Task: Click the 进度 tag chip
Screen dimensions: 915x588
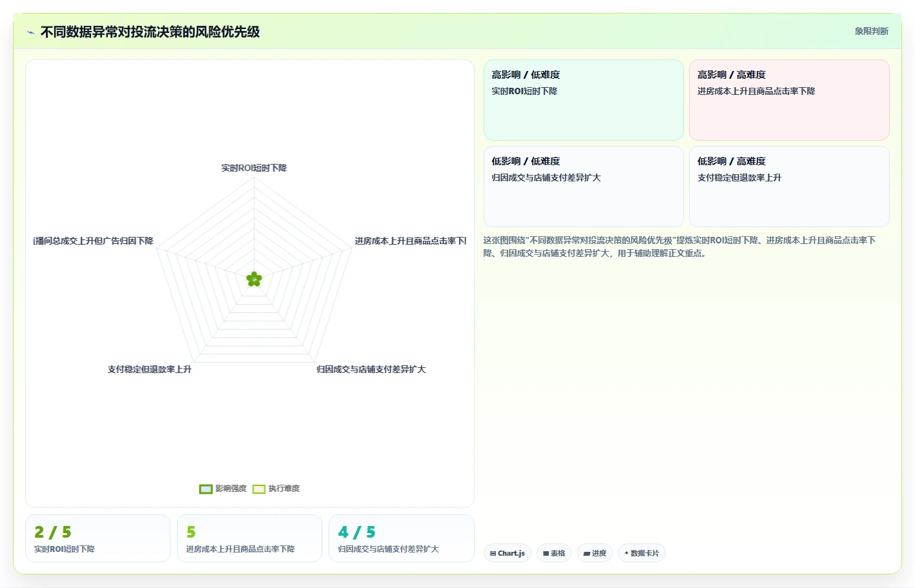Action: [595, 553]
